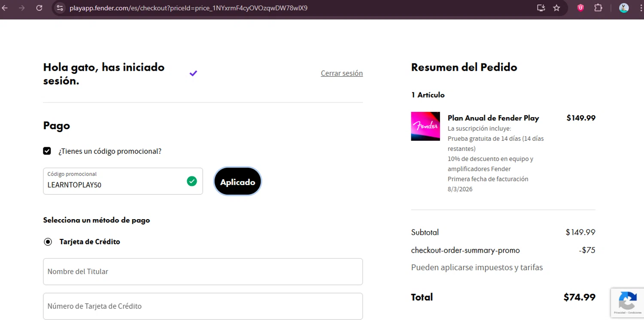Click the install app icon in address bar
This screenshot has width=644, height=320.
[541, 8]
